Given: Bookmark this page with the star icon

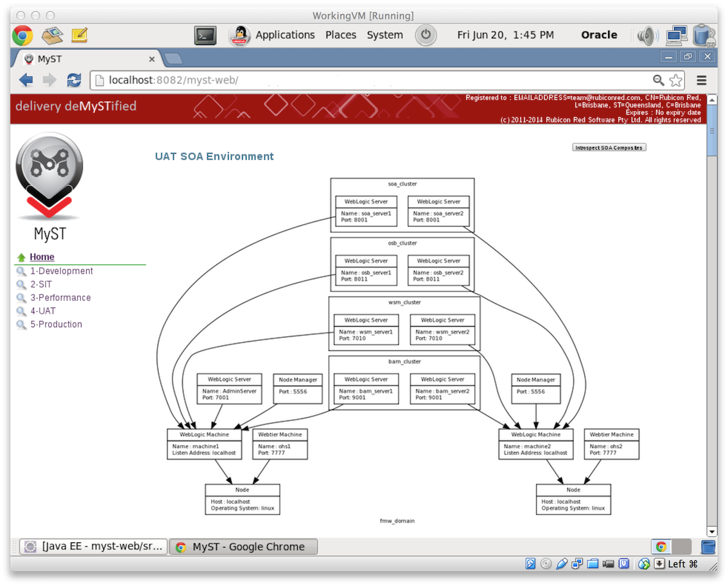Looking at the screenshot, I should 676,80.
